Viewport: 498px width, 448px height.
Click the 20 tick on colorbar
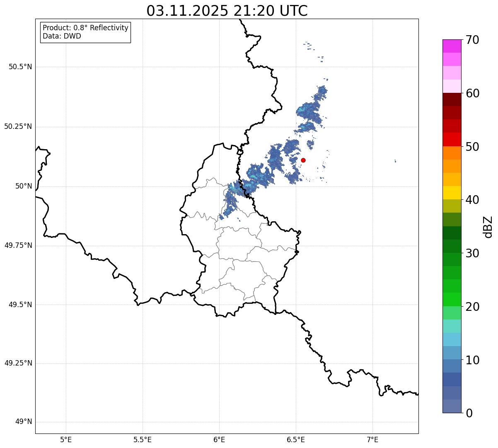[472, 307]
